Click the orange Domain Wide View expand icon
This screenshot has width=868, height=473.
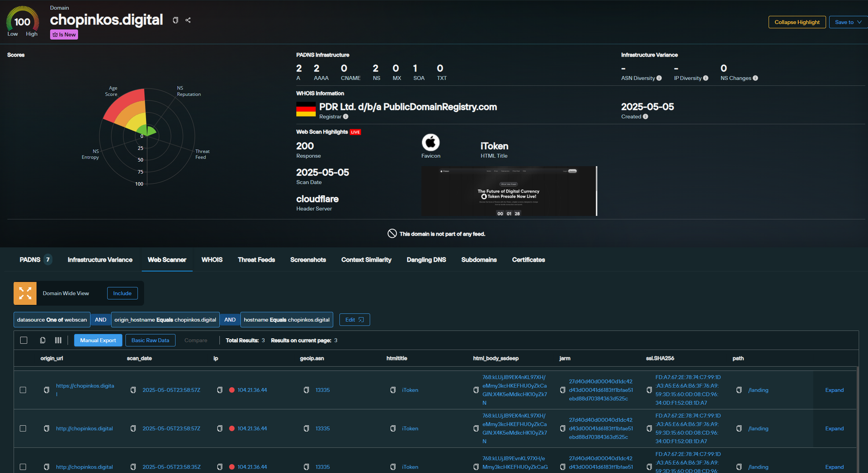25,293
